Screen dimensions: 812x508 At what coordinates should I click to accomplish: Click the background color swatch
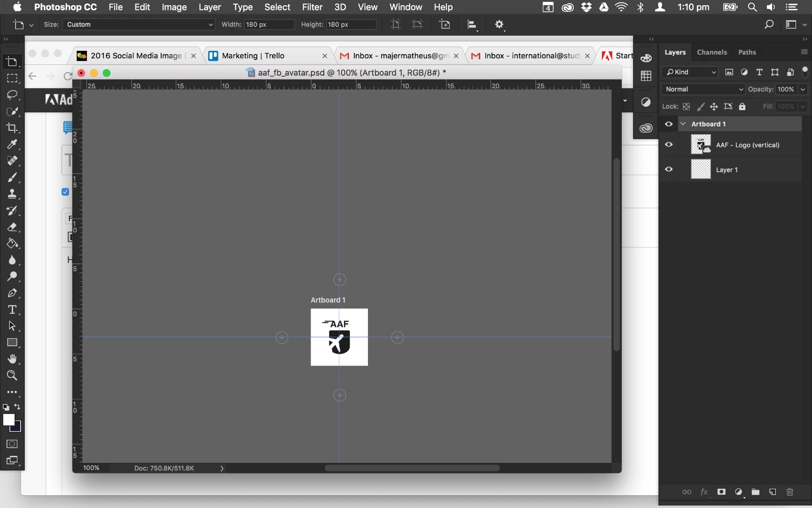(x=18, y=428)
